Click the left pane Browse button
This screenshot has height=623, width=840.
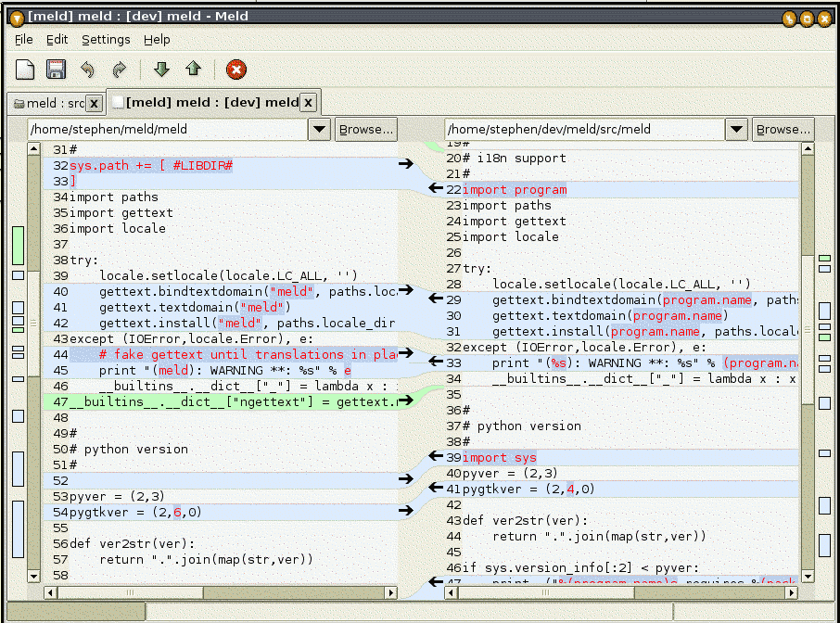[365, 130]
